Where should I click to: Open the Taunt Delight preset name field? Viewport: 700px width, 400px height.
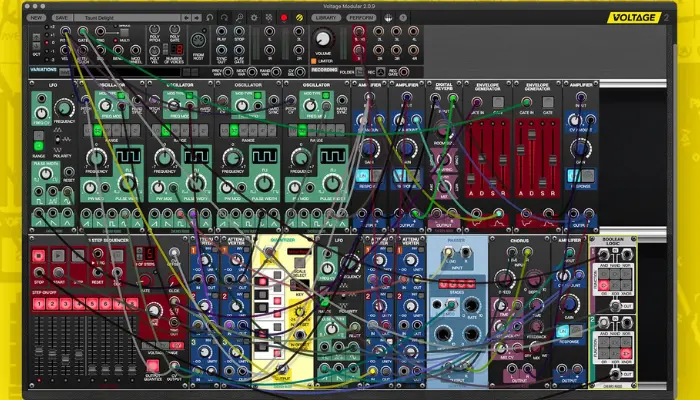pyautogui.click(x=128, y=18)
